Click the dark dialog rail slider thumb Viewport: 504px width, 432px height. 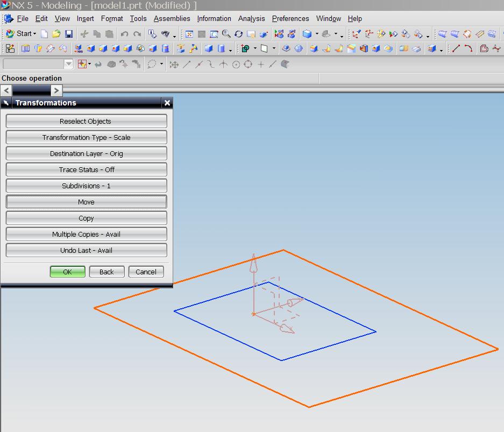[x=32, y=90]
